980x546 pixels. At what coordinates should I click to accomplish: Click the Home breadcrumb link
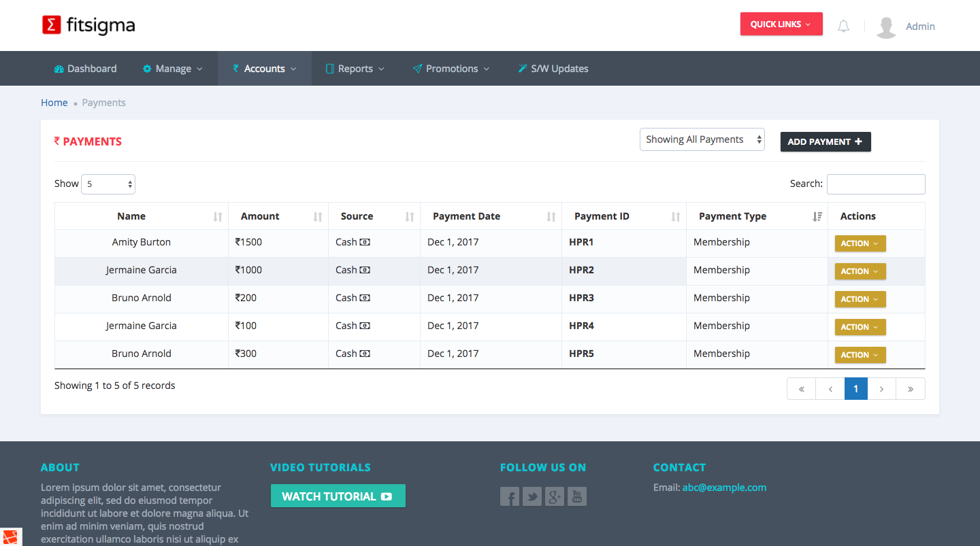tap(54, 103)
